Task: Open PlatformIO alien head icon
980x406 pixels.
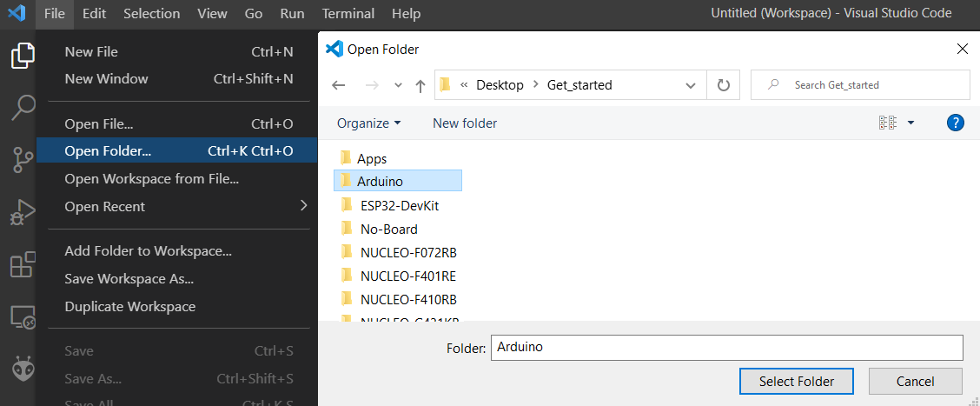Action: tap(23, 369)
